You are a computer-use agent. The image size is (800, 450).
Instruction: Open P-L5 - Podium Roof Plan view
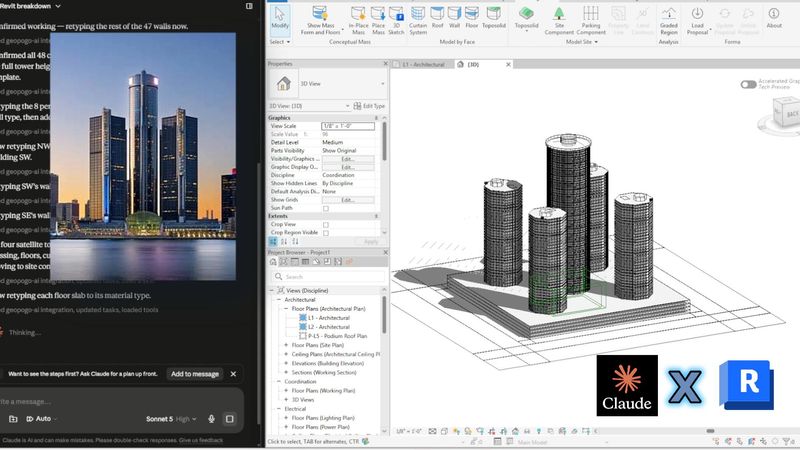coord(337,336)
